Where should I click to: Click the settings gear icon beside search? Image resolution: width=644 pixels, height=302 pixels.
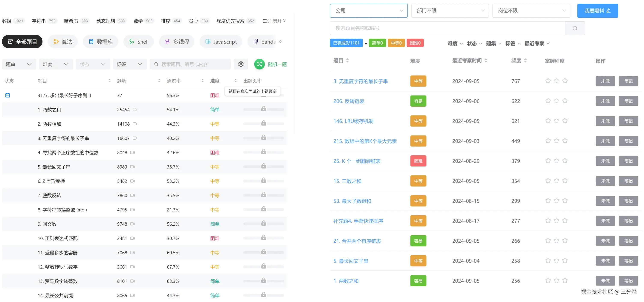click(241, 64)
